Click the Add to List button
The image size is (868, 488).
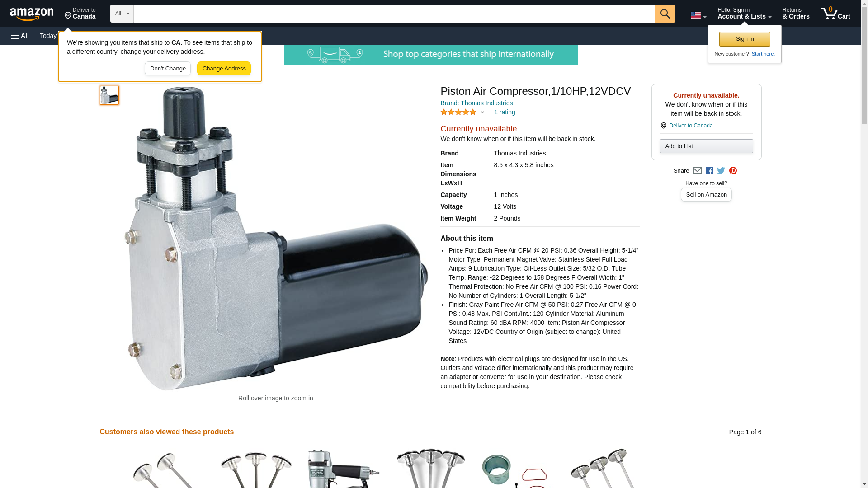pyautogui.click(x=706, y=146)
